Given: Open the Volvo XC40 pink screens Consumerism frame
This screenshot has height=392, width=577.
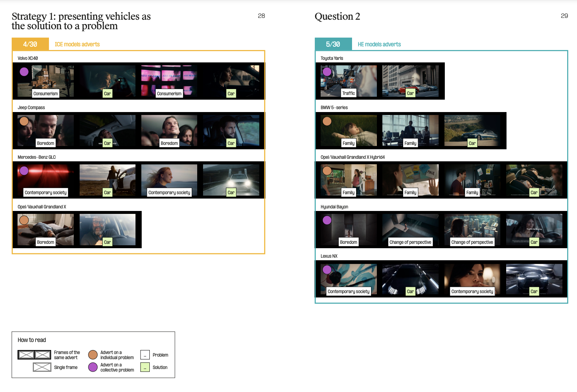Looking at the screenshot, I should [x=169, y=81].
